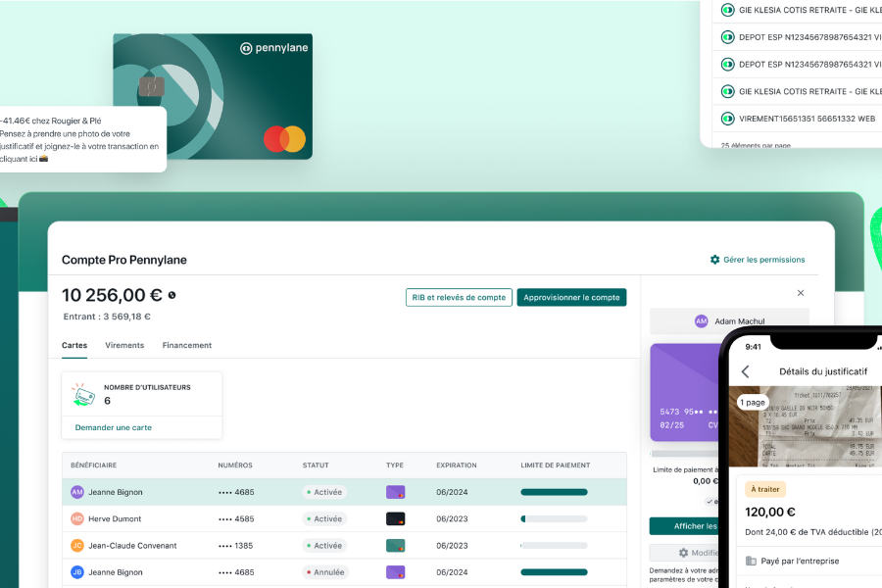Click the 120,00 € amount on the phone
Image resolution: width=882 pixels, height=588 pixels.
click(x=770, y=512)
